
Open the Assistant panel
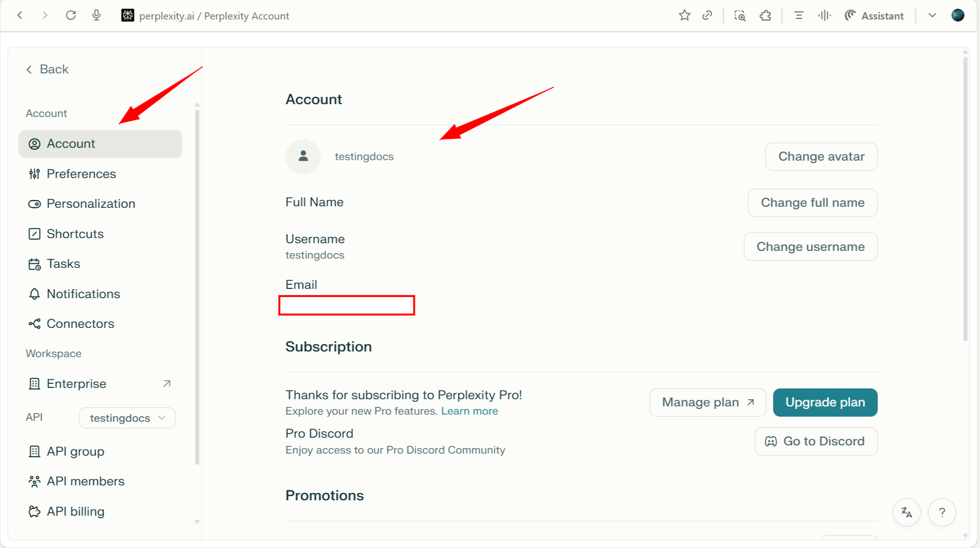[874, 15]
